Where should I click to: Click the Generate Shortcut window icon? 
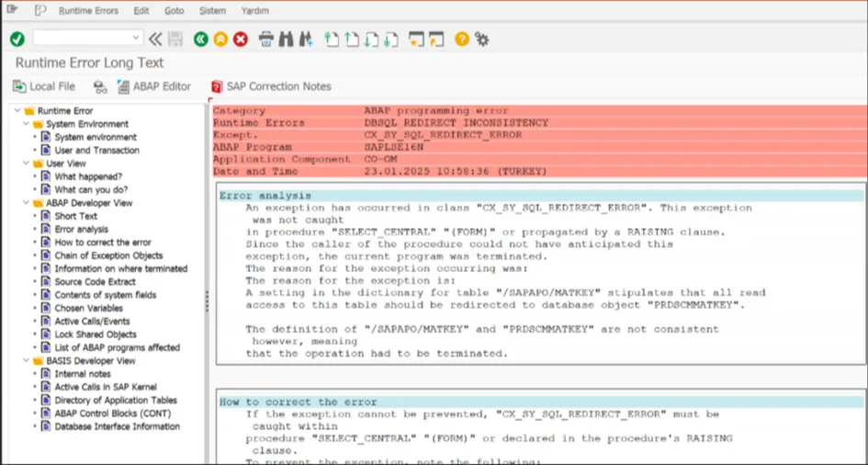click(436, 39)
